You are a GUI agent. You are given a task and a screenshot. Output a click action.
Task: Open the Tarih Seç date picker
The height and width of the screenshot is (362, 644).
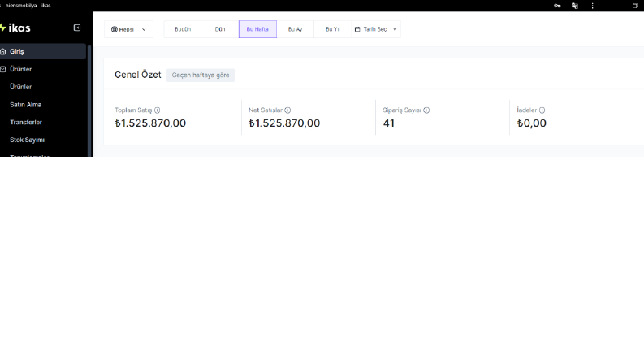376,29
